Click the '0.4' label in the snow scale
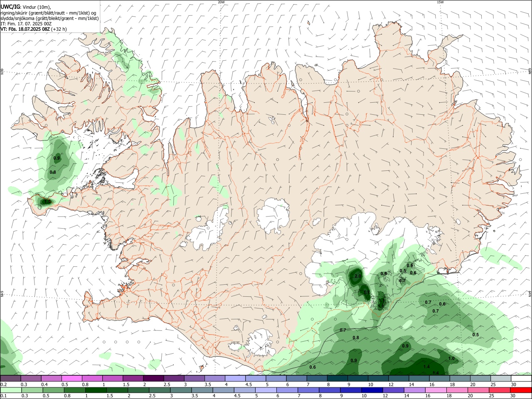Screen dimensions: 532x399 pyautogui.click(x=44, y=384)
